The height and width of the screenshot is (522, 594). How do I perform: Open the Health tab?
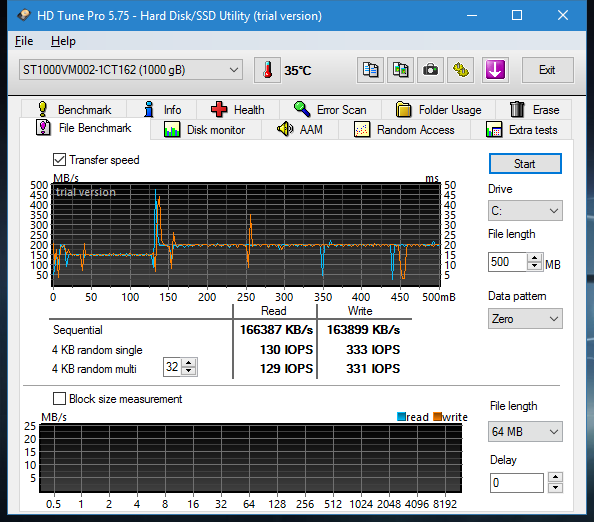[x=238, y=109]
